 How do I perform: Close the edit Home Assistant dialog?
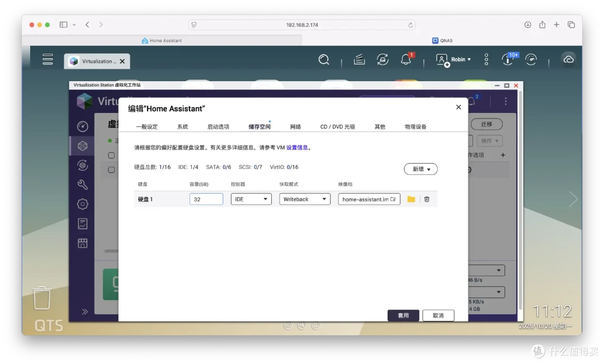459,107
